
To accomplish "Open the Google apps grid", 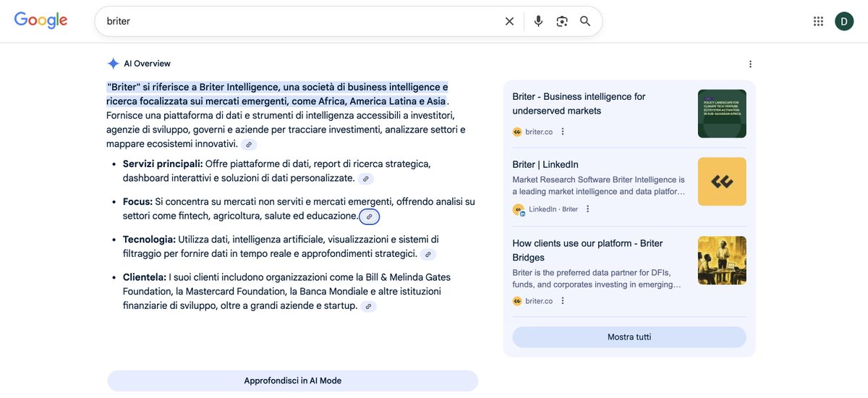I will point(818,21).
